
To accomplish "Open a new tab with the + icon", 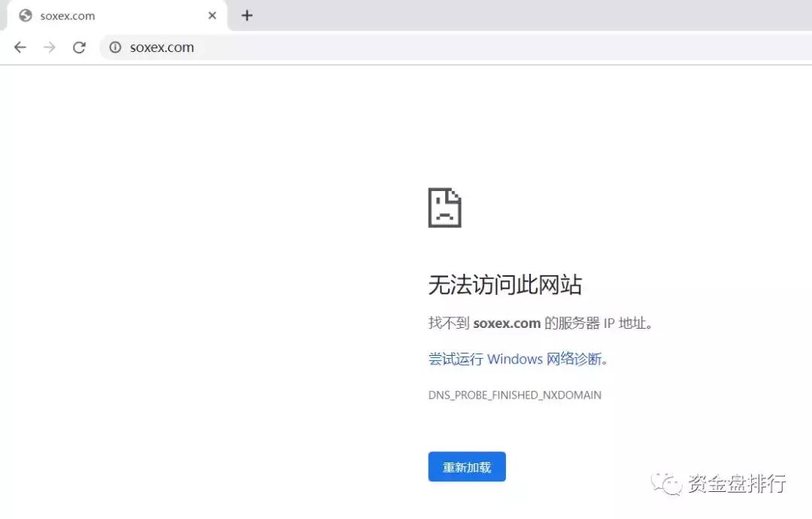I will (x=247, y=15).
